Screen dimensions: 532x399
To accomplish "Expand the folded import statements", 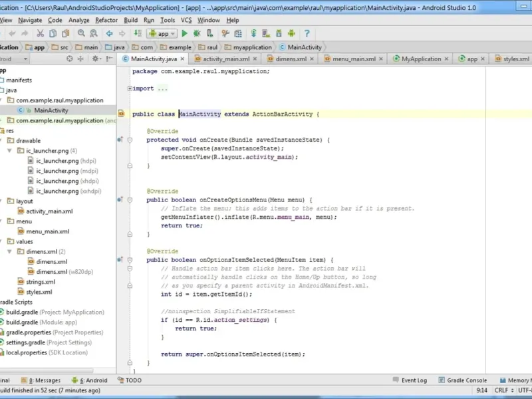I will (130, 88).
